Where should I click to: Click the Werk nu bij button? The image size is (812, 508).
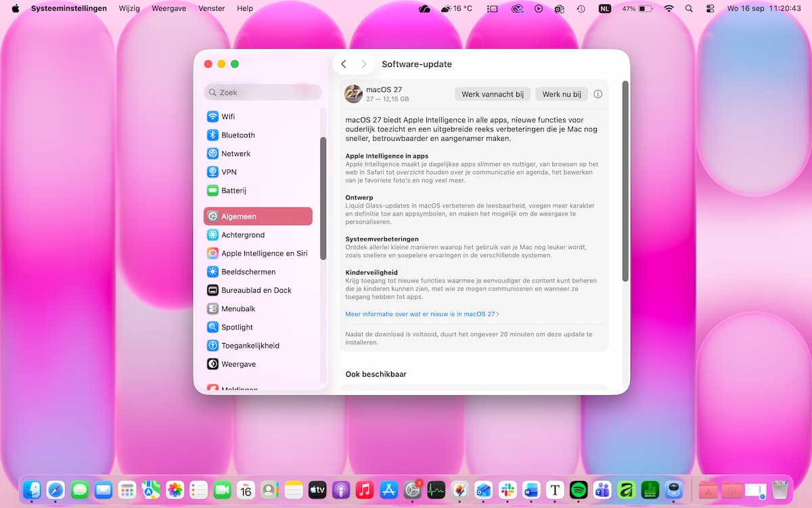tap(562, 94)
